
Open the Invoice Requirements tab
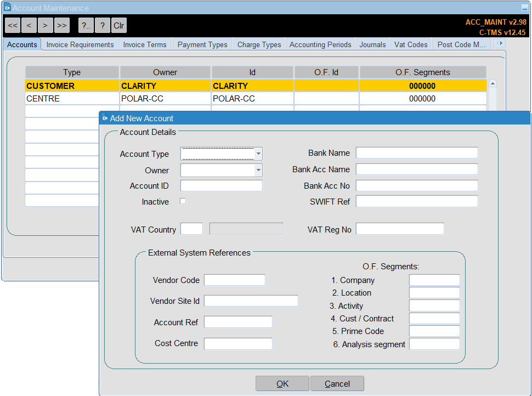tap(80, 44)
